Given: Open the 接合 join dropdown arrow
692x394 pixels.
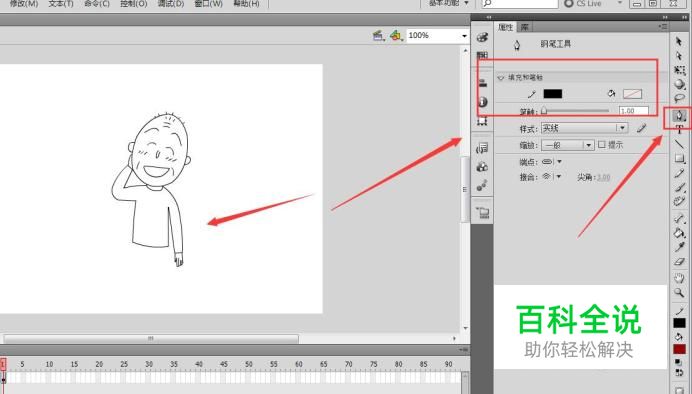Looking at the screenshot, I should click(559, 176).
